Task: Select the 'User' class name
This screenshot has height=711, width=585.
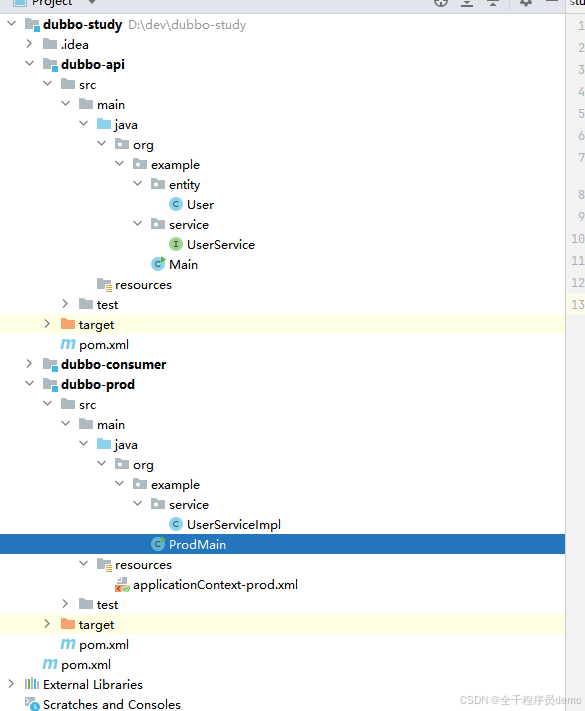Action: point(200,205)
